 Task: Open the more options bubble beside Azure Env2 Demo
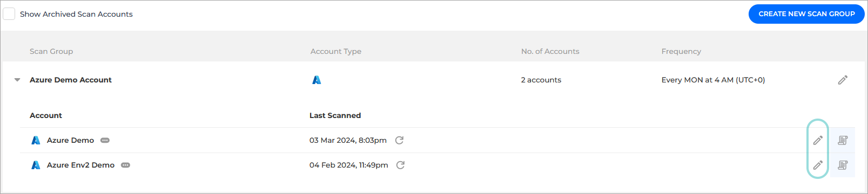125,165
